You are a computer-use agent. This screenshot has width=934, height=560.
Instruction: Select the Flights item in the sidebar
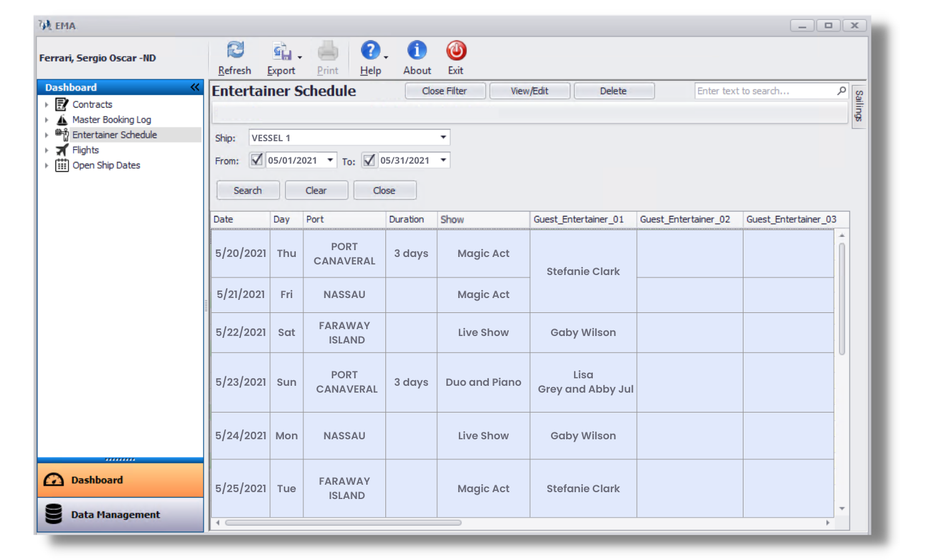coord(85,149)
